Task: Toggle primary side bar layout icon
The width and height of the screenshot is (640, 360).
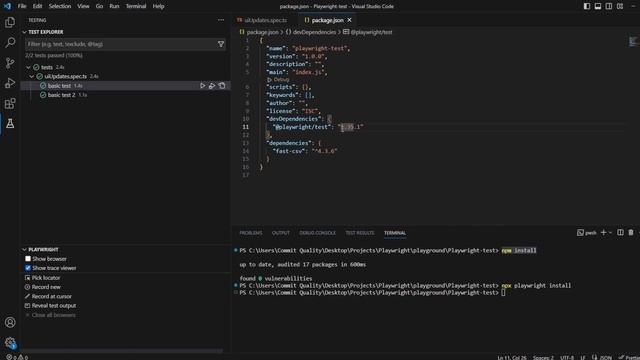Action: click(x=587, y=6)
